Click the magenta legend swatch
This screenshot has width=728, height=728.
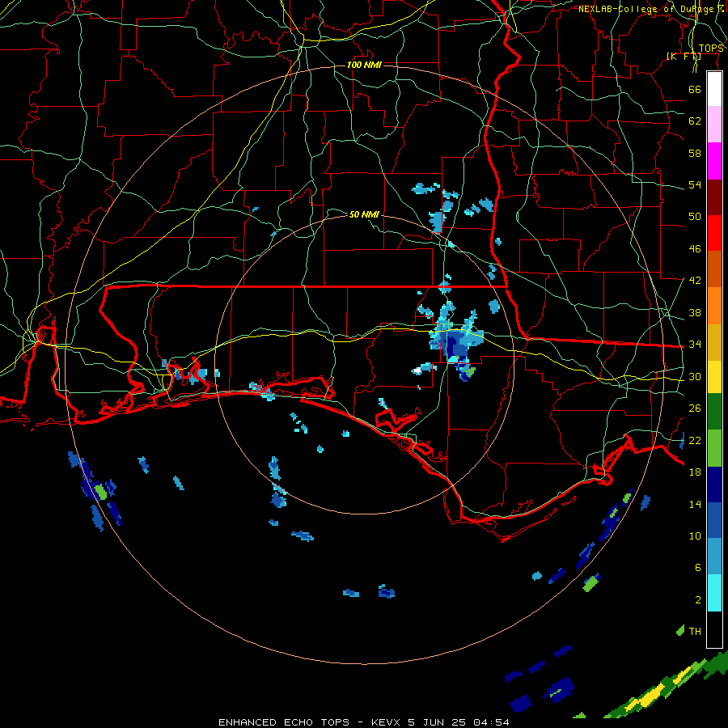tap(714, 161)
